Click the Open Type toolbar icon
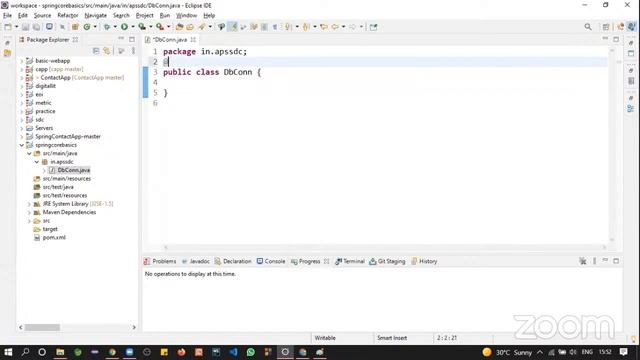 click(179, 27)
